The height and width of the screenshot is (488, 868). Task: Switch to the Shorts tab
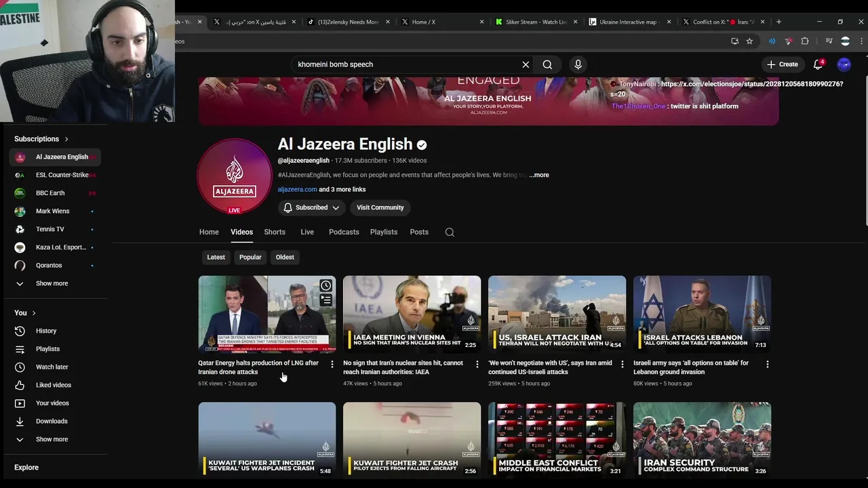(275, 232)
